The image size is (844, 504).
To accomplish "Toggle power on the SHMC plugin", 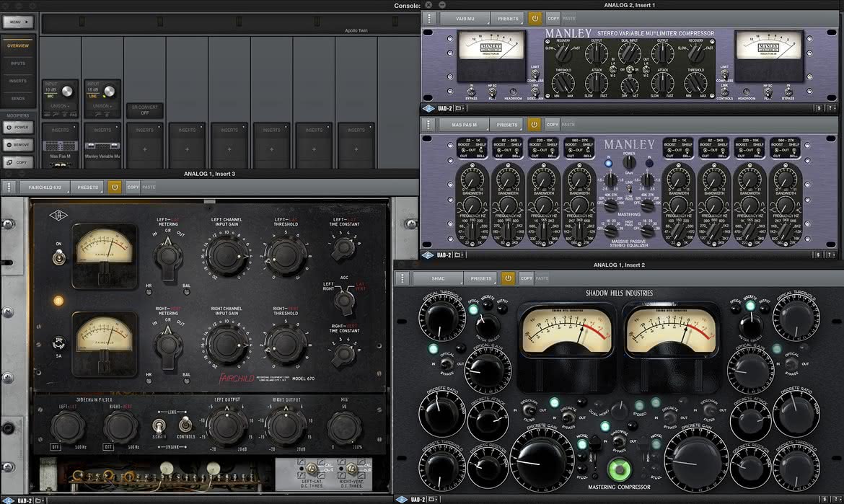I will click(508, 278).
